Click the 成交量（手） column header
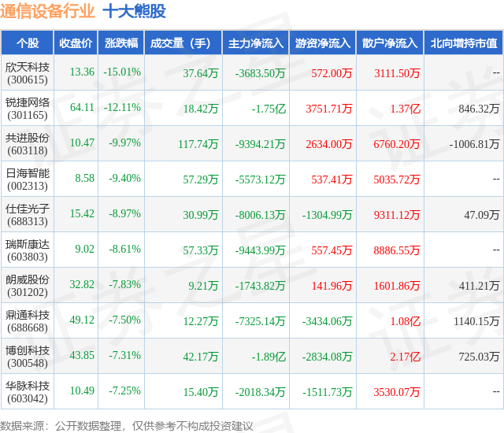 pyautogui.click(x=183, y=43)
